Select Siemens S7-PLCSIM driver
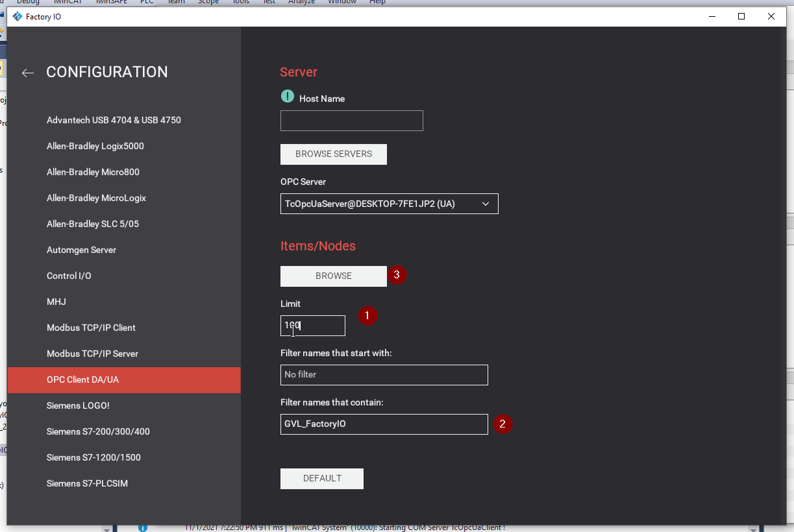 tap(124, 483)
